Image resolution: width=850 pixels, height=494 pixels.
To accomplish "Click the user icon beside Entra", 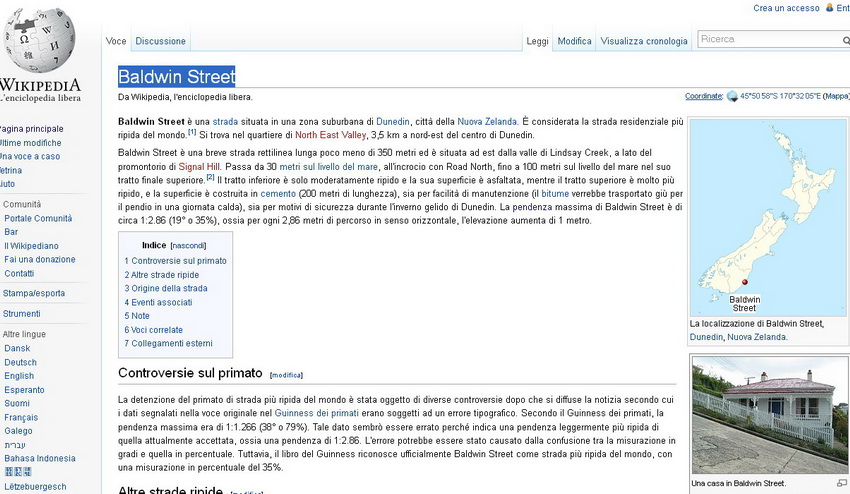I will (829, 8).
